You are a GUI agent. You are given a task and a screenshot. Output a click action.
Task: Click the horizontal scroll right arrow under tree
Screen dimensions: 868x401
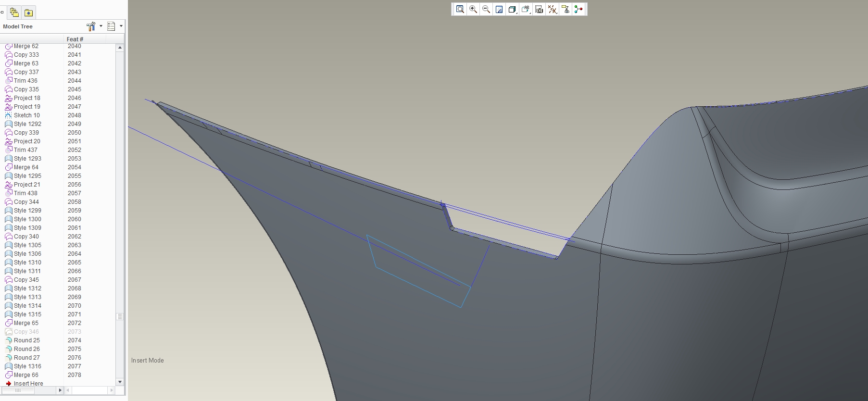click(60, 390)
